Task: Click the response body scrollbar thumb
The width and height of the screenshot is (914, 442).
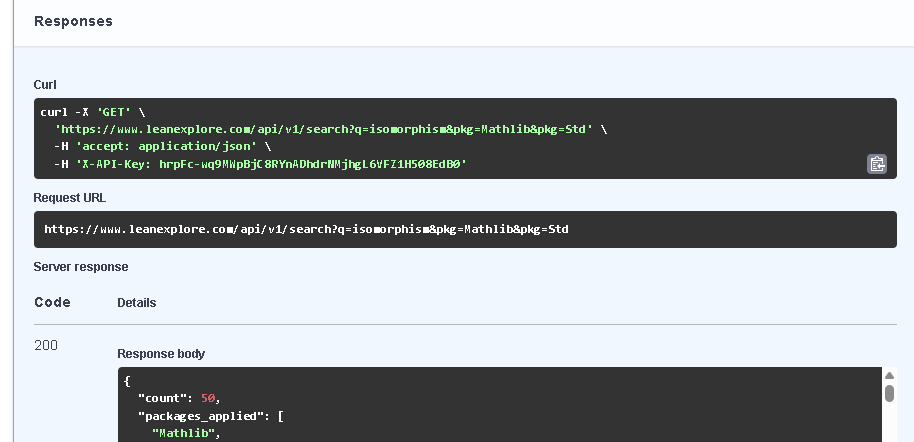Action: 889,393
